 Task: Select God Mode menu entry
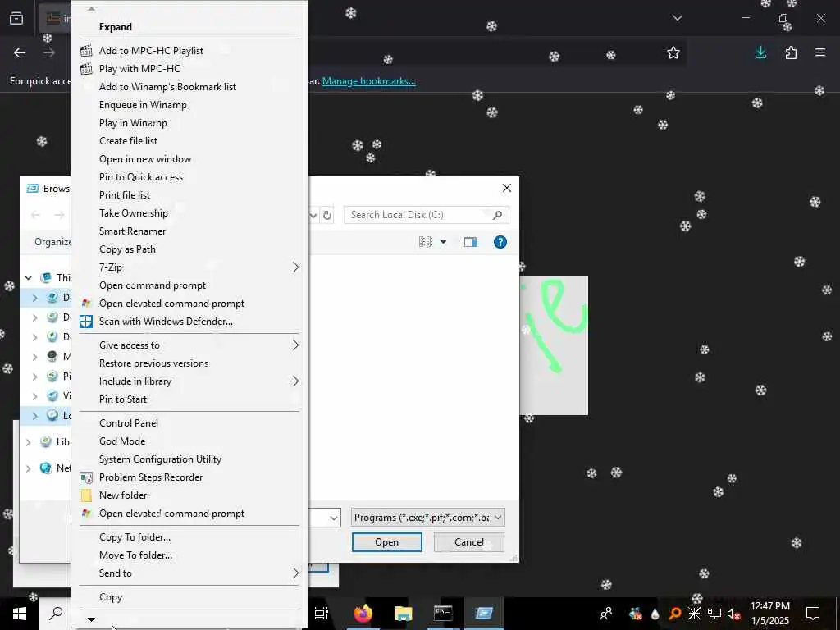pyautogui.click(x=122, y=441)
